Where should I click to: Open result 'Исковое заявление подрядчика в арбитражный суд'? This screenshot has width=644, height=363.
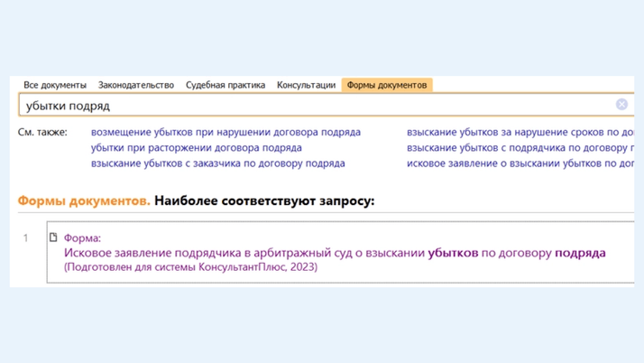[x=335, y=253]
